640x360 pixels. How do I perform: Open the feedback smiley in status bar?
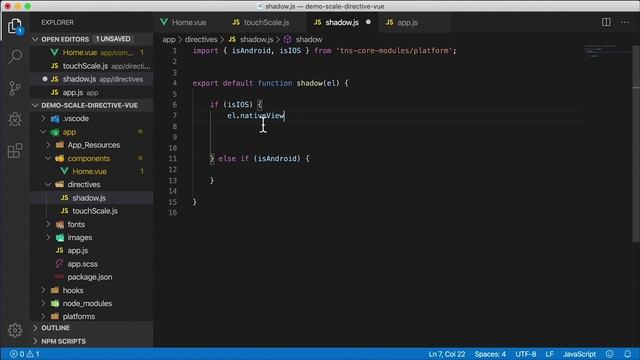(609, 354)
